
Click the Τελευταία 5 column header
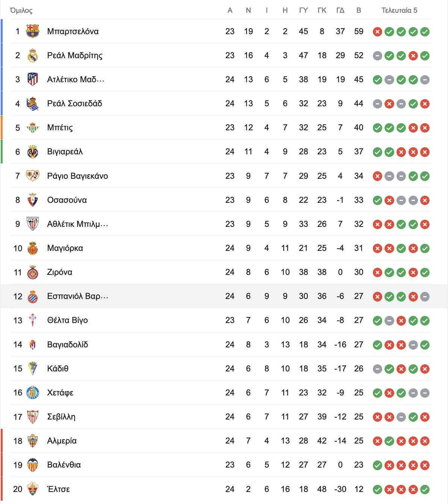[400, 11]
